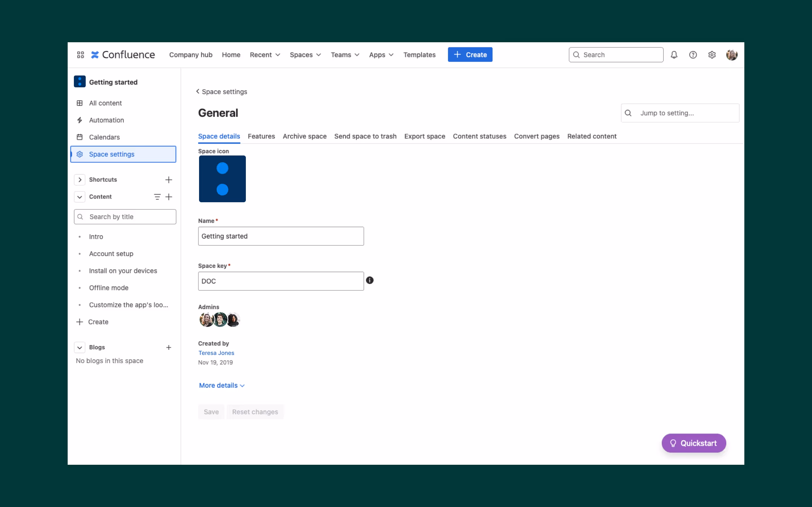Click the Space key info icon

pyautogui.click(x=369, y=280)
